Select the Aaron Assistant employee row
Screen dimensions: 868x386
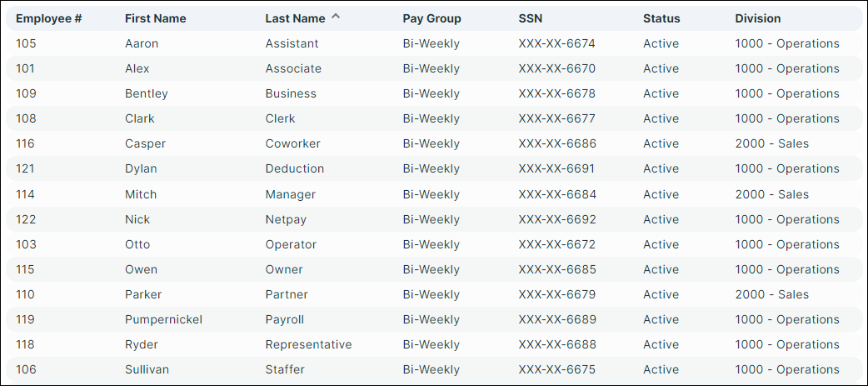coord(434,43)
